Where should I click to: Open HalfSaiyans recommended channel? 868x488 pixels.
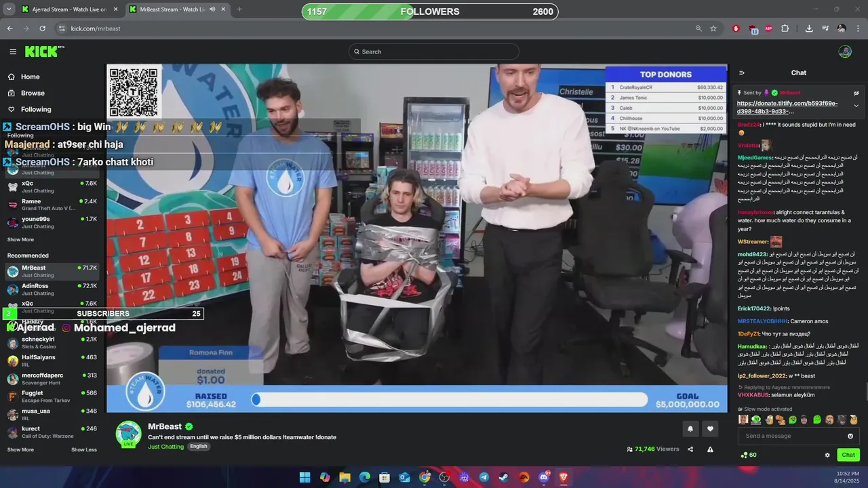(x=52, y=361)
